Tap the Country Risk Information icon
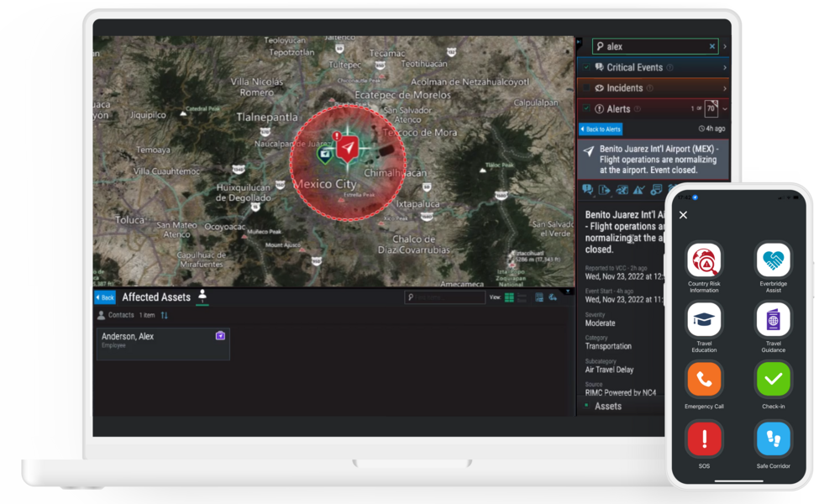The image size is (840, 504). pyautogui.click(x=704, y=260)
